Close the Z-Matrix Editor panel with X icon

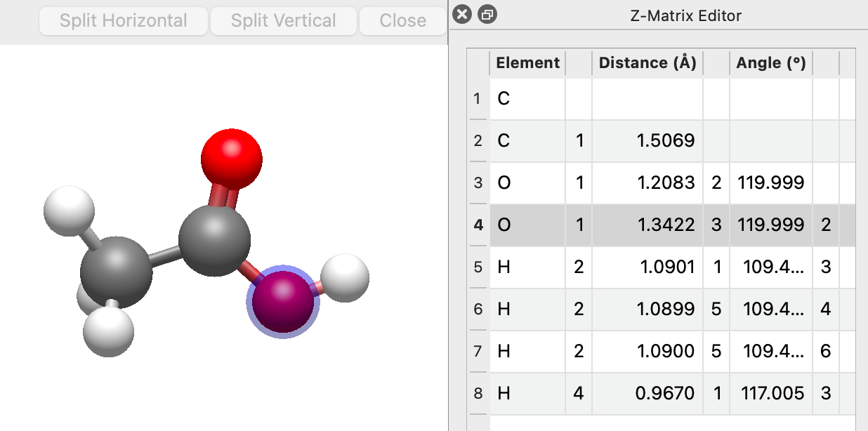(461, 15)
